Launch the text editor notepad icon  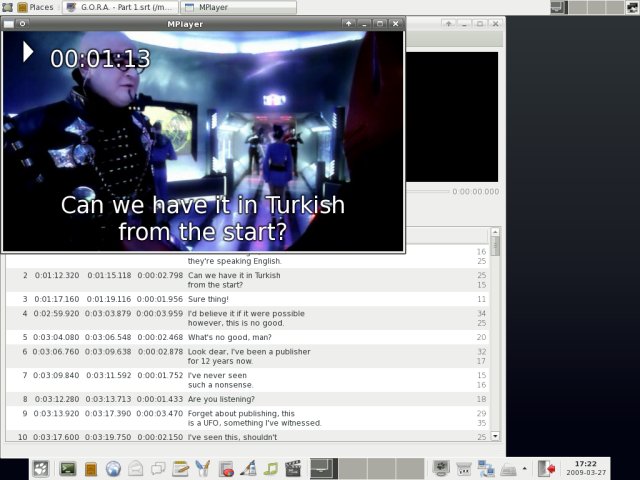click(x=180, y=469)
